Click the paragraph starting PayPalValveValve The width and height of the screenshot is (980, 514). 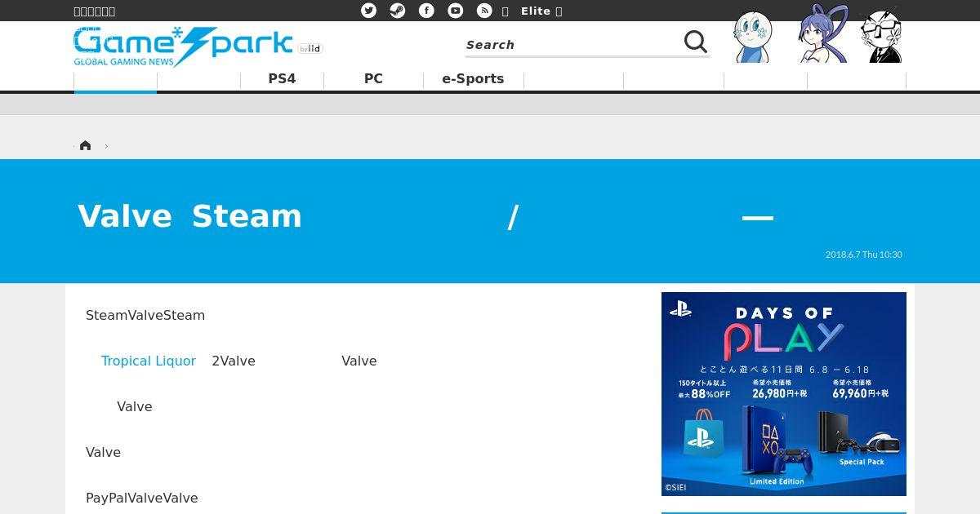click(x=142, y=498)
